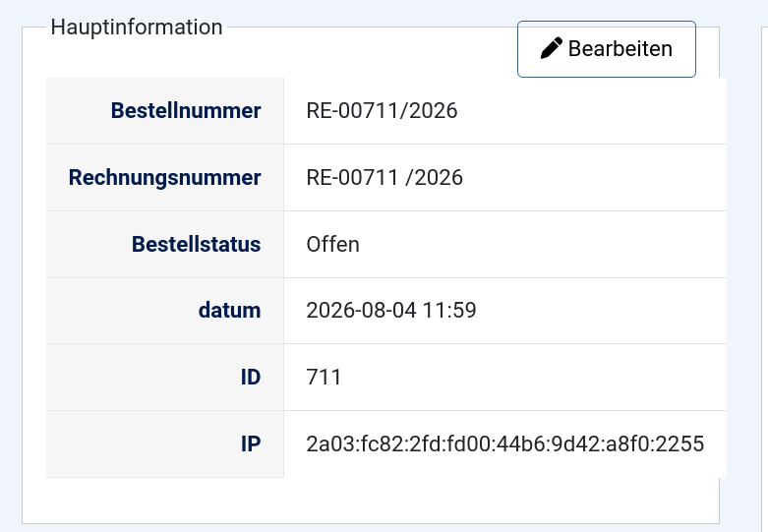Image resolution: width=768 pixels, height=532 pixels.
Task: Click the datum label
Action: [229, 311]
